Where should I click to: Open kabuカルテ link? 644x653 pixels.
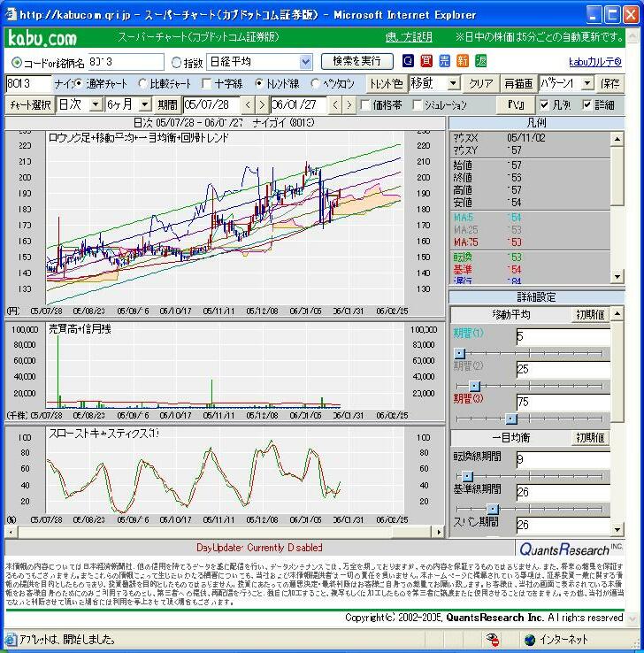click(x=594, y=62)
